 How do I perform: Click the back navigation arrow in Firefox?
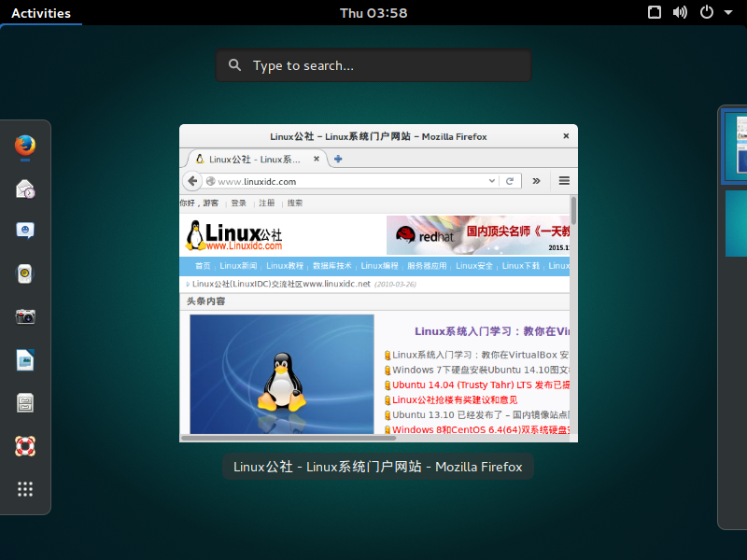(x=193, y=180)
